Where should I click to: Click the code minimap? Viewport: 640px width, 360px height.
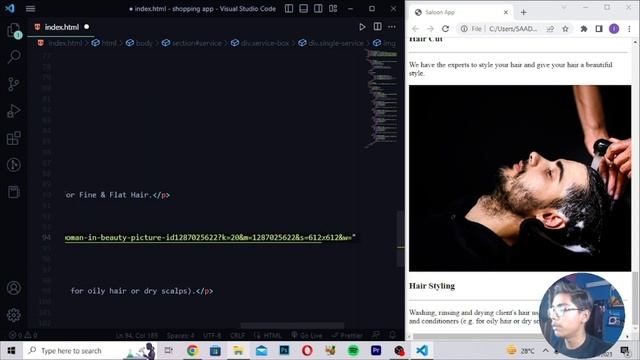[382, 98]
